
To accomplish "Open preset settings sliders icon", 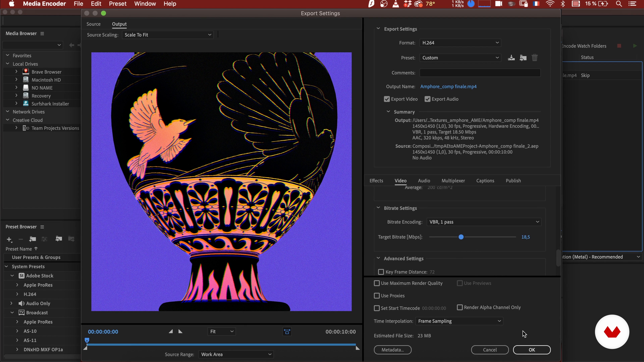I will [x=44, y=239].
